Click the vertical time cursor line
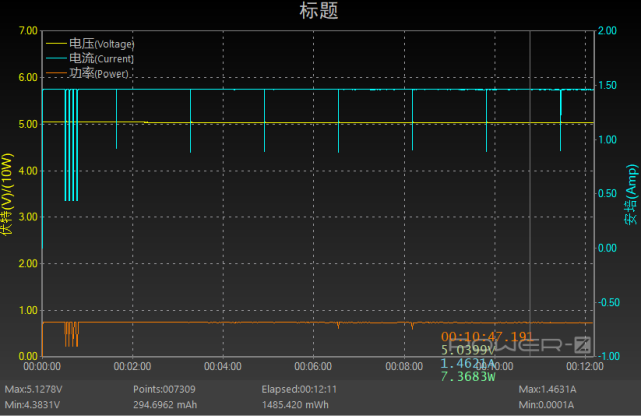Image resolution: width=641 pixels, height=416 pixels. (x=530, y=192)
